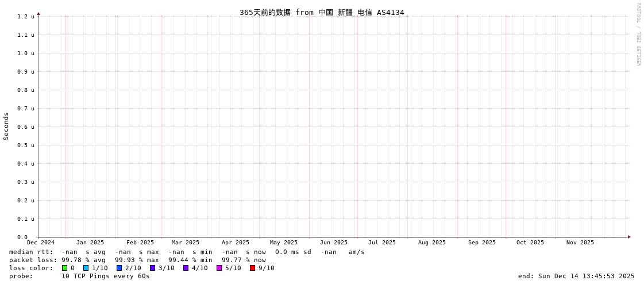Click the light blue 1/10 loss swatch
The width and height of the screenshot is (644, 284).
tap(86, 268)
